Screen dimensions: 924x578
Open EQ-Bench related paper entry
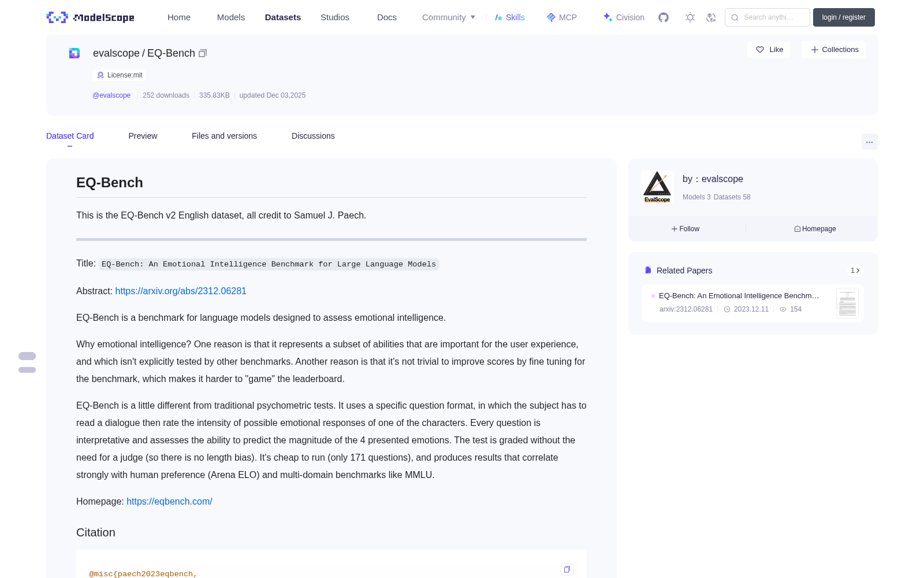point(752,303)
